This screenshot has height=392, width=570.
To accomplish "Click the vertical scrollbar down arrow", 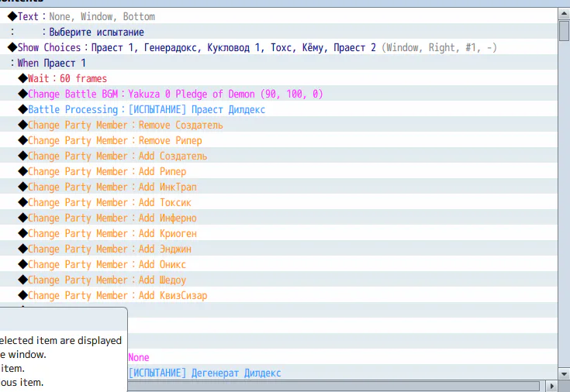I will pyautogui.click(x=564, y=374).
